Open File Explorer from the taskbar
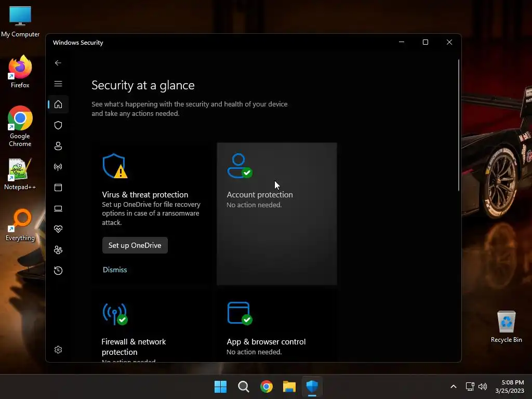 [289, 387]
